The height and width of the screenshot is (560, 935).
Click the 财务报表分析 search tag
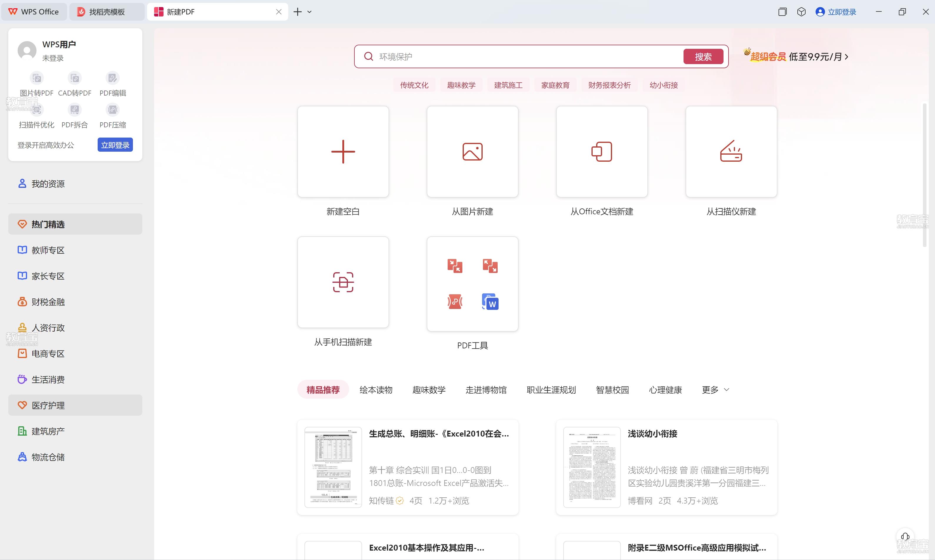pyautogui.click(x=609, y=85)
